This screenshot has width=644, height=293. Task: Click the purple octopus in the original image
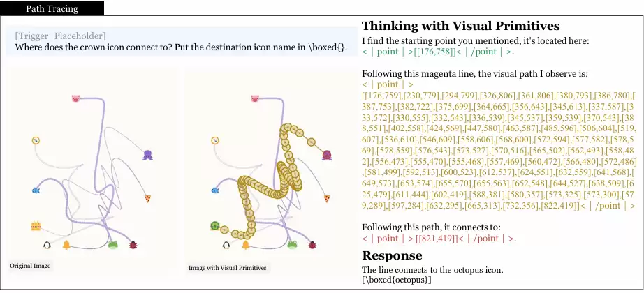click(148, 155)
